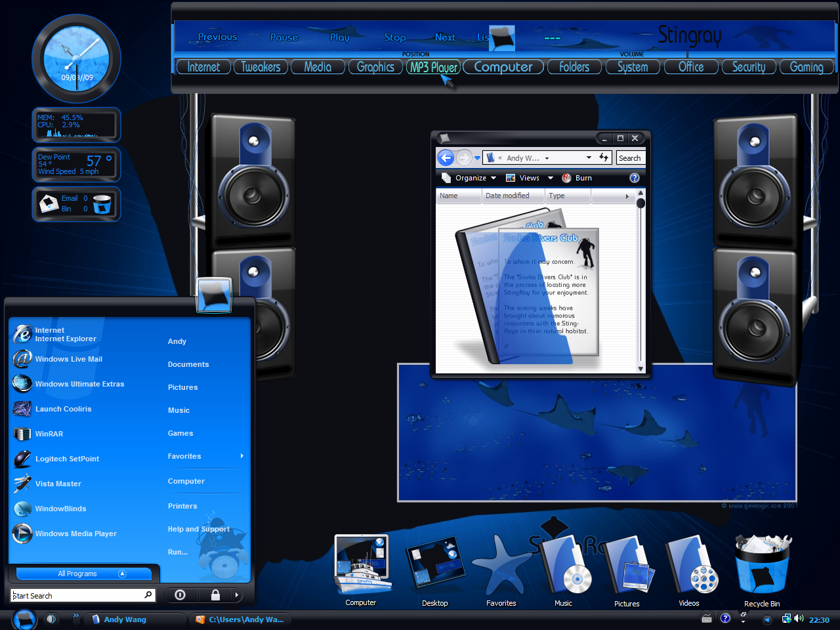Click the network tray icon
The image size is (840, 630).
point(786,618)
